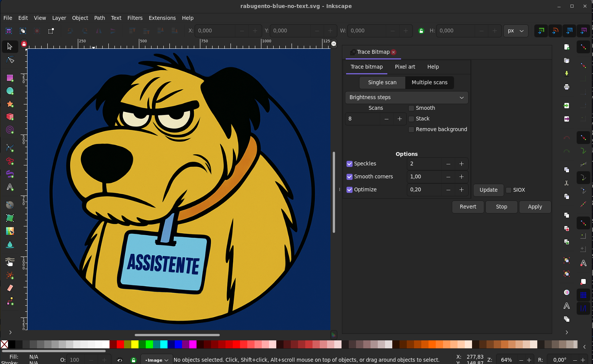This screenshot has width=593, height=364.
Task: Uncheck the Optimize option
Action: (350, 190)
